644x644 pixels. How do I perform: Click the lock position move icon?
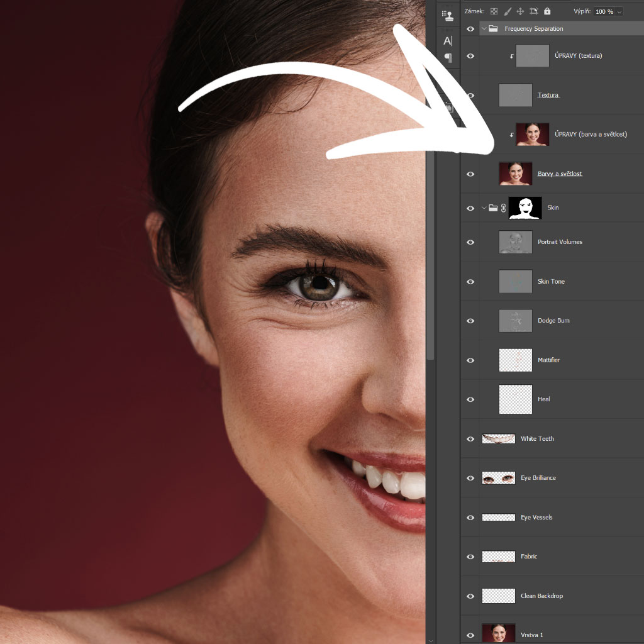coord(521,11)
